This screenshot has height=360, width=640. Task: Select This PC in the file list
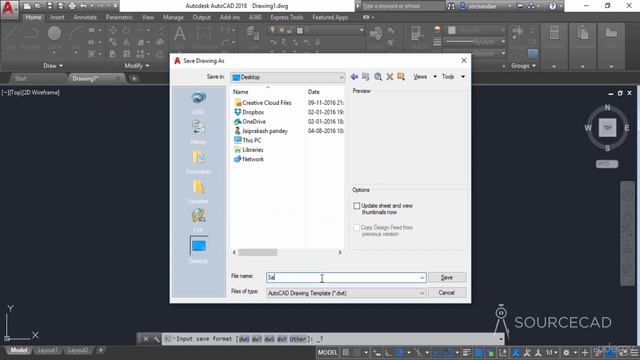[x=248, y=140]
